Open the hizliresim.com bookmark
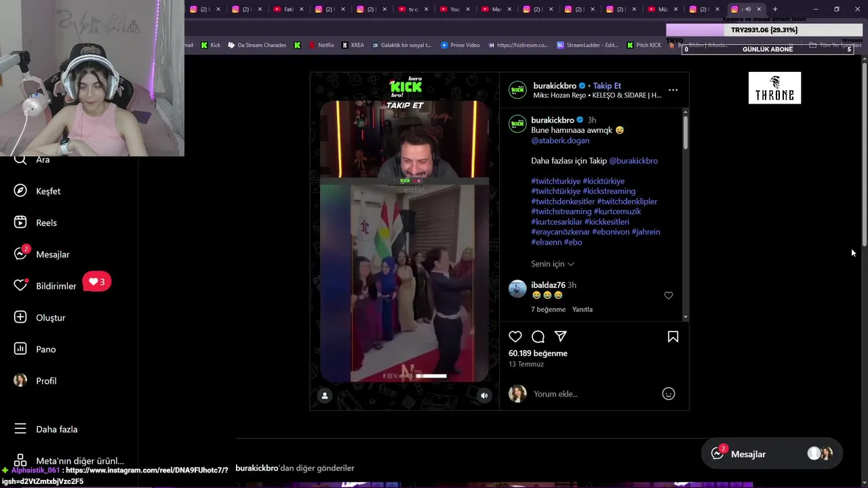The image size is (868, 488). [x=518, y=45]
